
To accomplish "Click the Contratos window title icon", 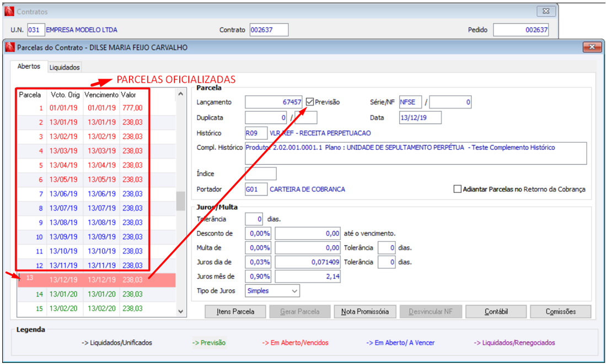I will pyautogui.click(x=9, y=12).
